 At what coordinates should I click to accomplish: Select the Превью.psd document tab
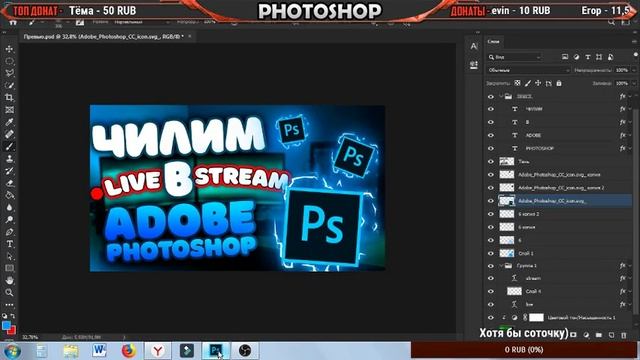pyautogui.click(x=104, y=37)
